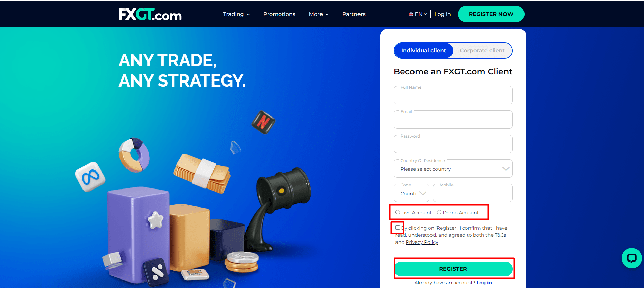Switch to the Corporate client tab
The image size is (644, 288).
[x=482, y=51]
